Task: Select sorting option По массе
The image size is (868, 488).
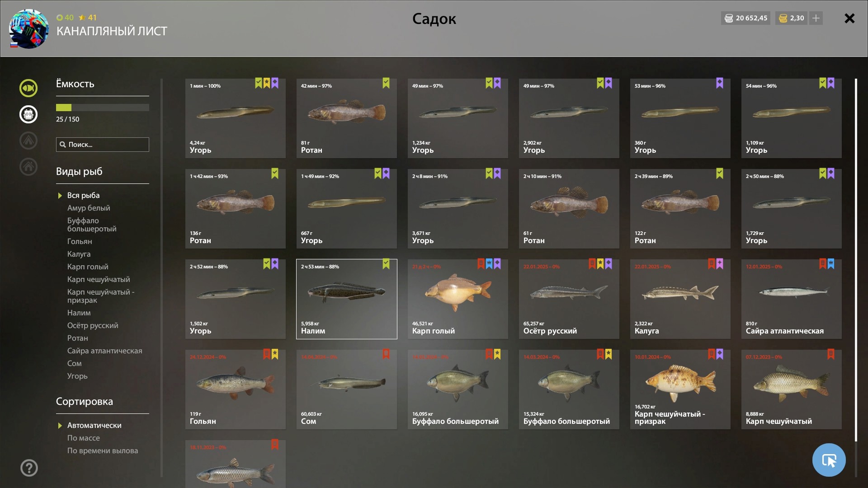Action: [84, 438]
